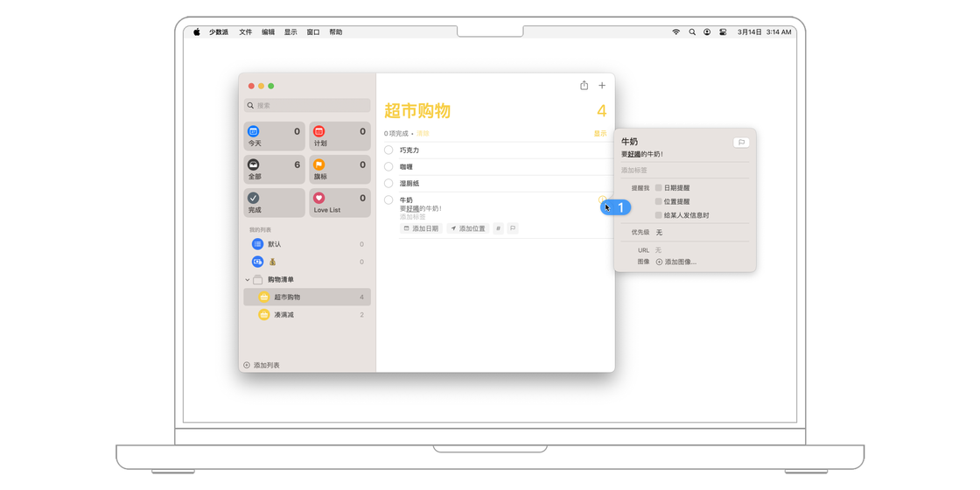
Task: Enable the 日期提醒 checkbox
Action: click(x=658, y=187)
